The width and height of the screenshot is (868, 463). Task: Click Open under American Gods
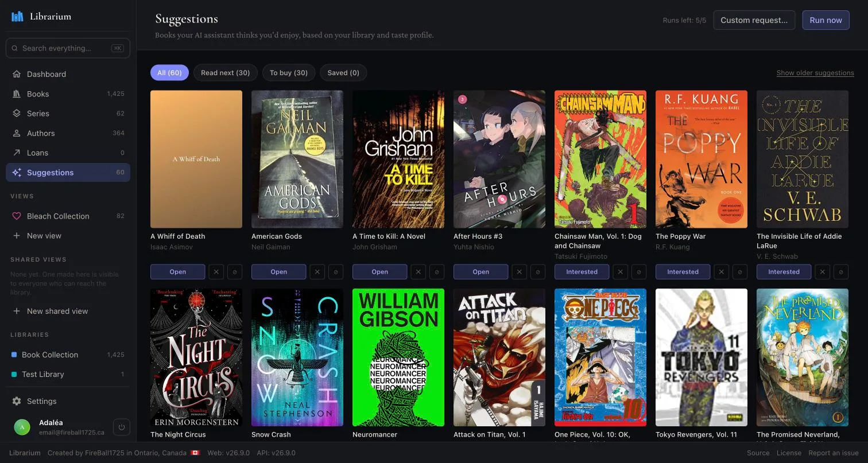click(278, 272)
